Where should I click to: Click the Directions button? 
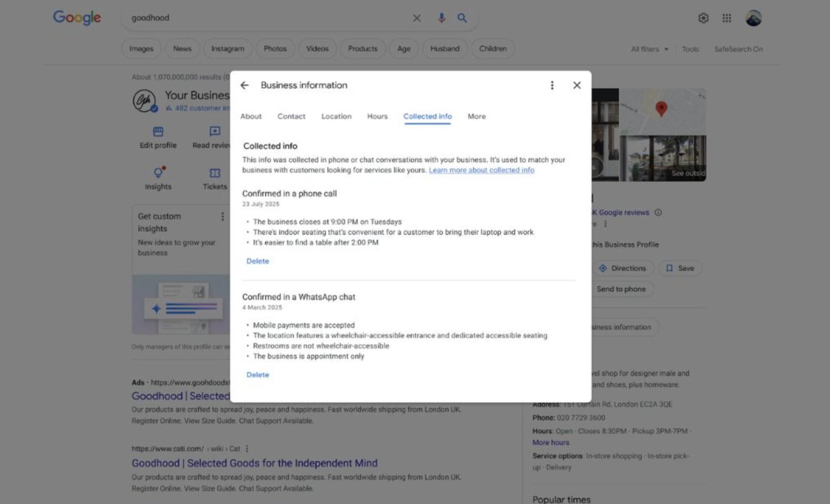coord(623,268)
